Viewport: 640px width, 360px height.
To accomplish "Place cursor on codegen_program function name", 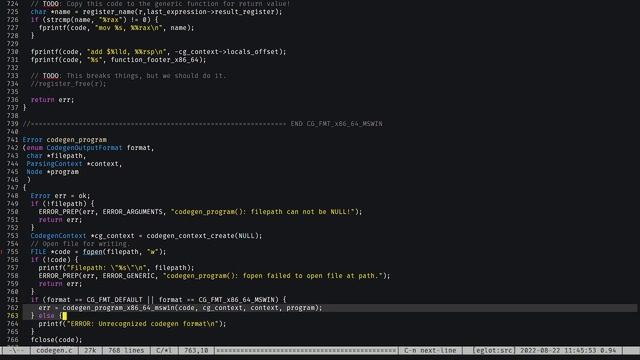I will coord(76,140).
